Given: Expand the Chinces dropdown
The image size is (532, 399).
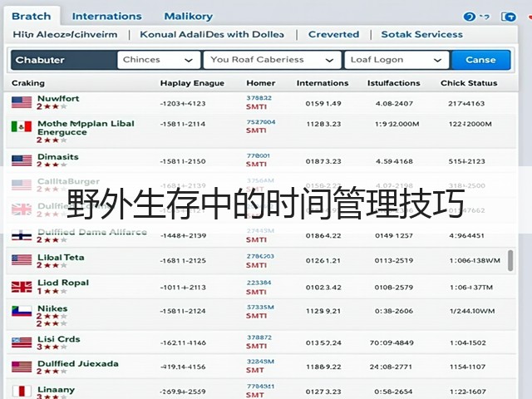Looking at the screenshot, I should click(x=159, y=60).
